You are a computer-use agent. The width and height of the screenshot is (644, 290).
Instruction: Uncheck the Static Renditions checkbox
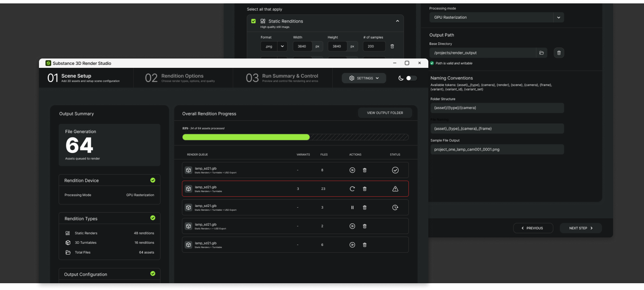point(253,21)
